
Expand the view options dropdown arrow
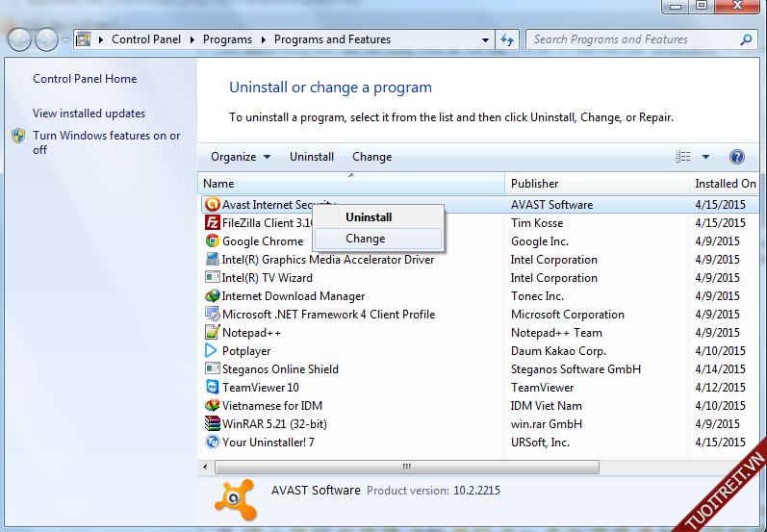tap(705, 157)
